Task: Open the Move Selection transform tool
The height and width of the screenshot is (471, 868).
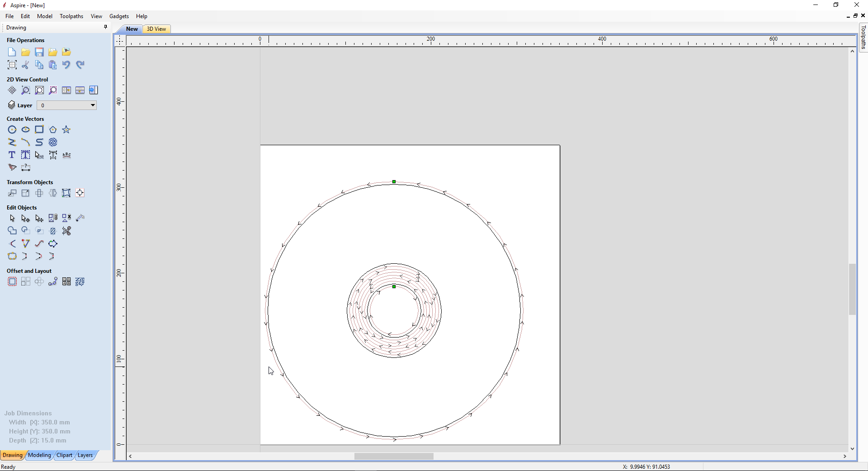Action: pyautogui.click(x=12, y=193)
